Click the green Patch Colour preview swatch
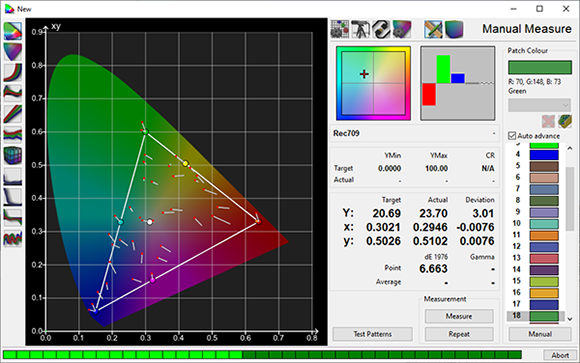 pyautogui.click(x=540, y=68)
